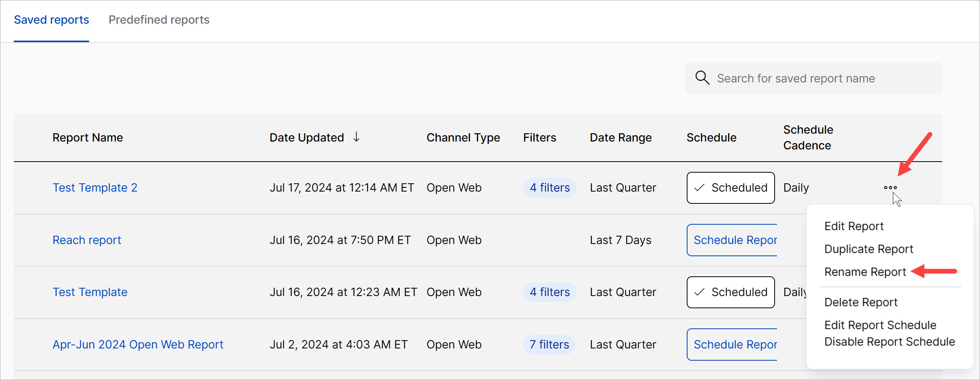980x380 pixels.
Task: Click Disable Report Schedule option
Action: tap(889, 342)
